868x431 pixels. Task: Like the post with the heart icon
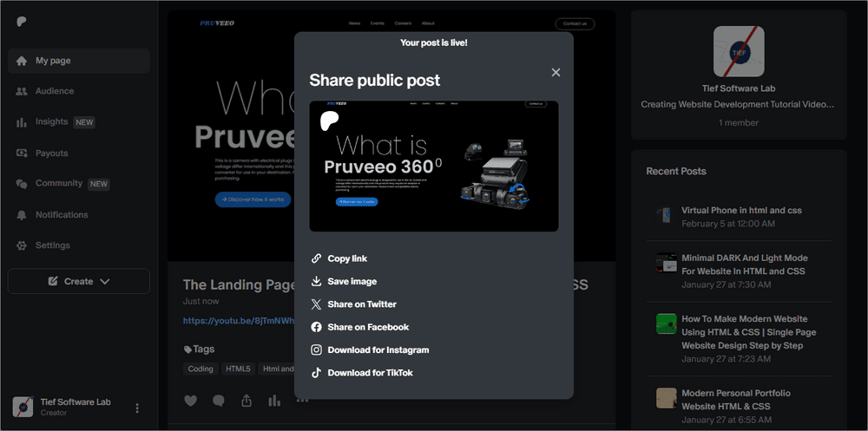coord(190,402)
